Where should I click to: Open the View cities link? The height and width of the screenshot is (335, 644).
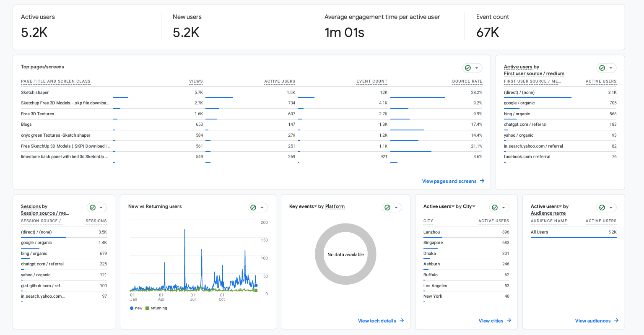pyautogui.click(x=491, y=321)
